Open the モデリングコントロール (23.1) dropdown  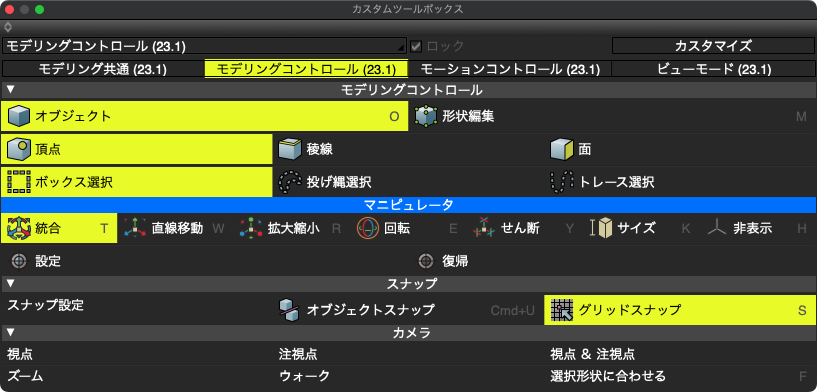tap(205, 46)
